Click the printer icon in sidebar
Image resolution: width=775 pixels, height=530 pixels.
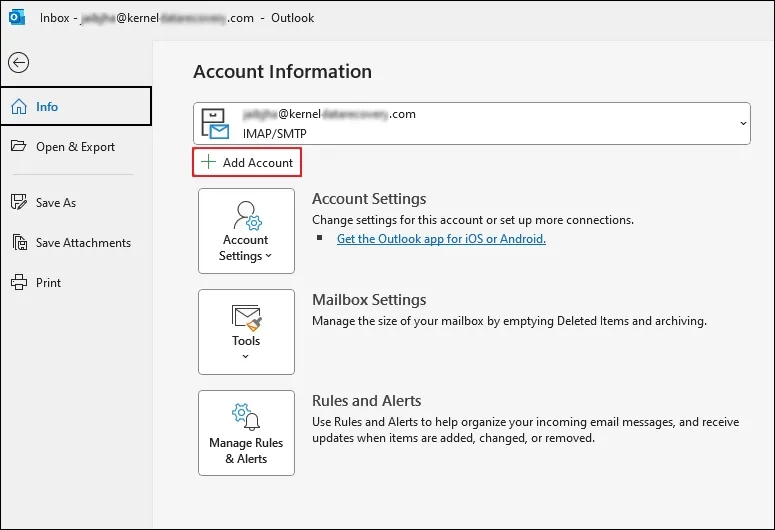click(18, 283)
